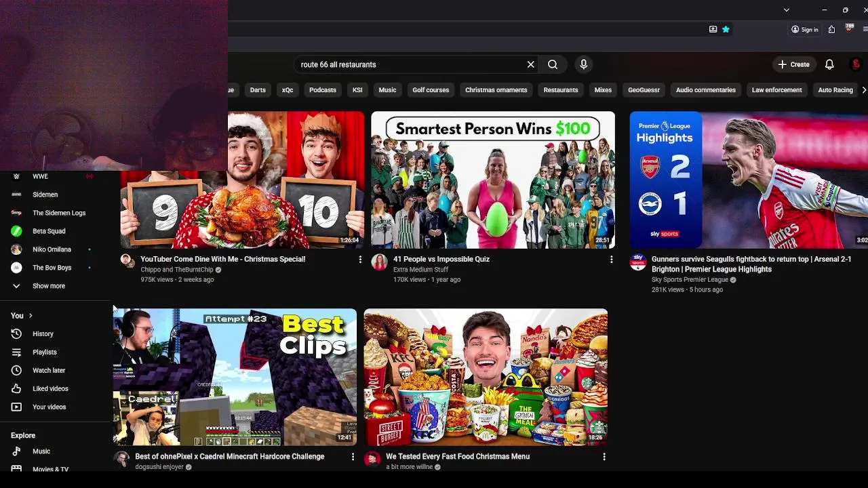Open the dogsushi enjoyer channel avatar
The image size is (868, 488).
(x=121, y=459)
